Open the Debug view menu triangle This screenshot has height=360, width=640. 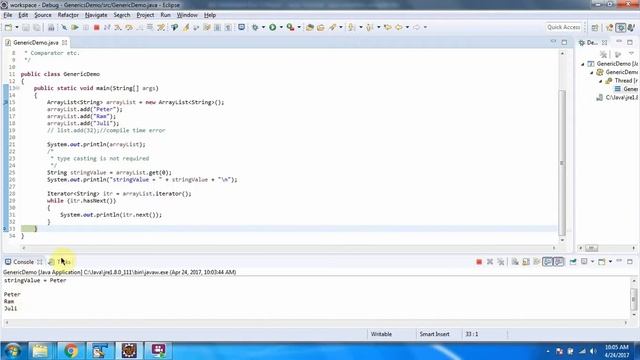tap(631, 54)
